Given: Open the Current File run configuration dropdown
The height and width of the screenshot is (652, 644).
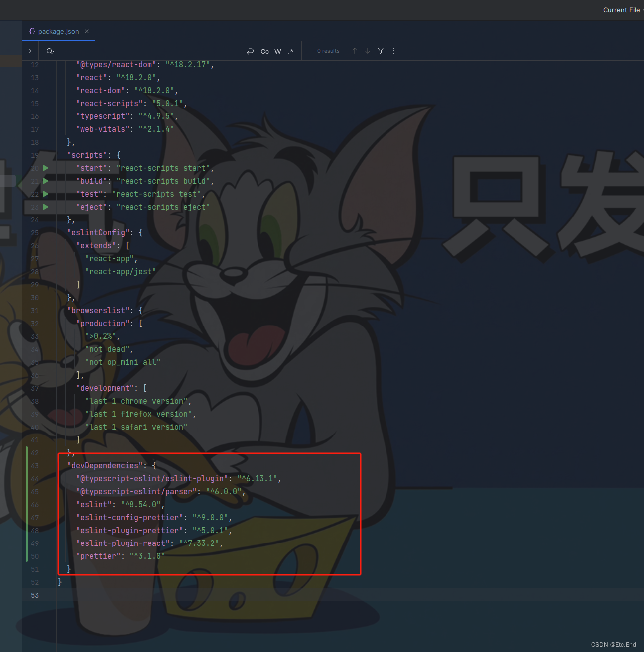Looking at the screenshot, I should 623,10.
